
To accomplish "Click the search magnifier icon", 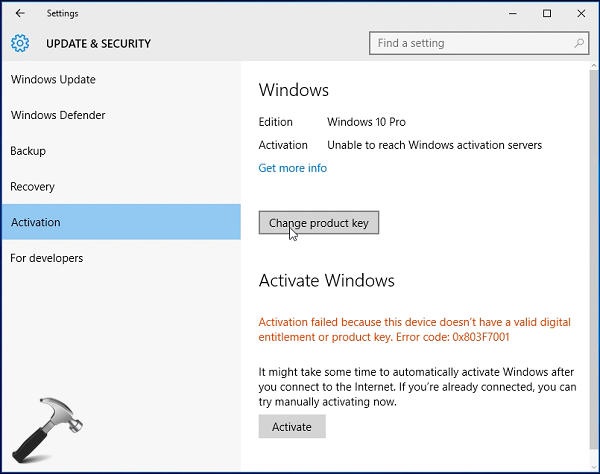I will (579, 43).
